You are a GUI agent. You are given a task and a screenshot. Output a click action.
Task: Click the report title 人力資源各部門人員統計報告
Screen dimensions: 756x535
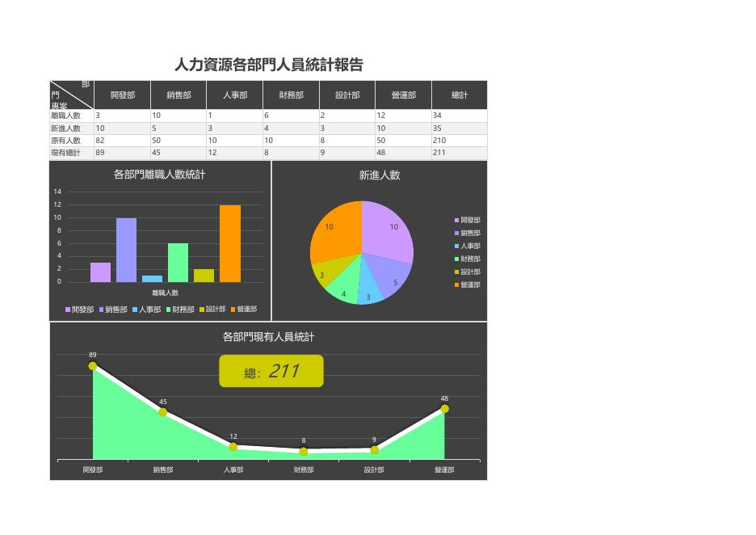(268, 65)
